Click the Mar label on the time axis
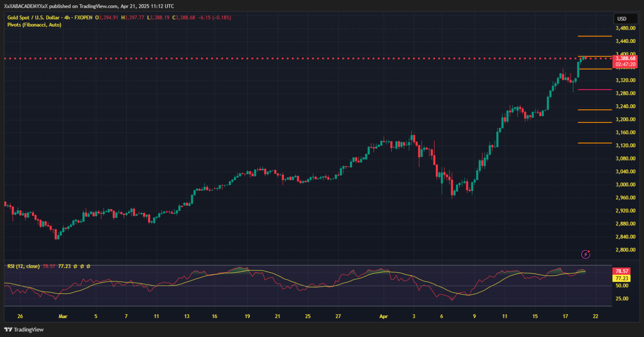The height and width of the screenshot is (337, 644). (x=63, y=316)
